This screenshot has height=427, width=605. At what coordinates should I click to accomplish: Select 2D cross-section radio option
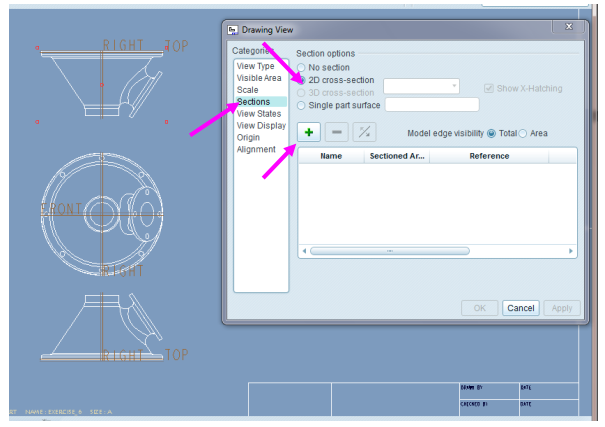(x=302, y=79)
